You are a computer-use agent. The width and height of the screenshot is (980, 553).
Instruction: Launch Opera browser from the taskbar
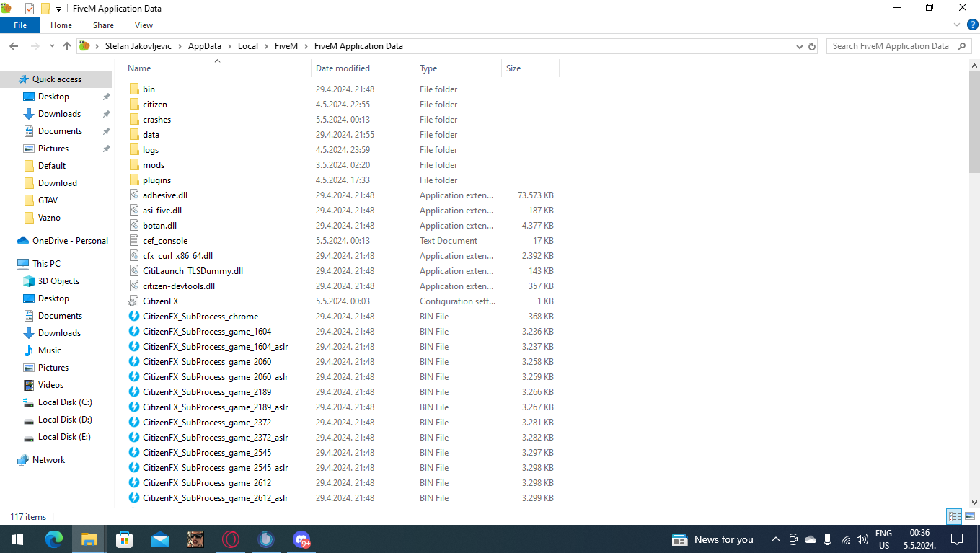pyautogui.click(x=231, y=539)
